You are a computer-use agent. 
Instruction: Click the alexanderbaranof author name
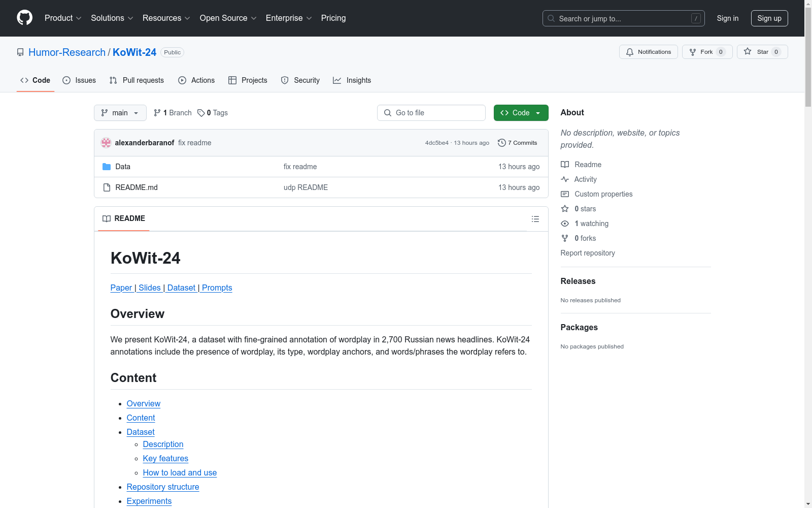(x=145, y=143)
